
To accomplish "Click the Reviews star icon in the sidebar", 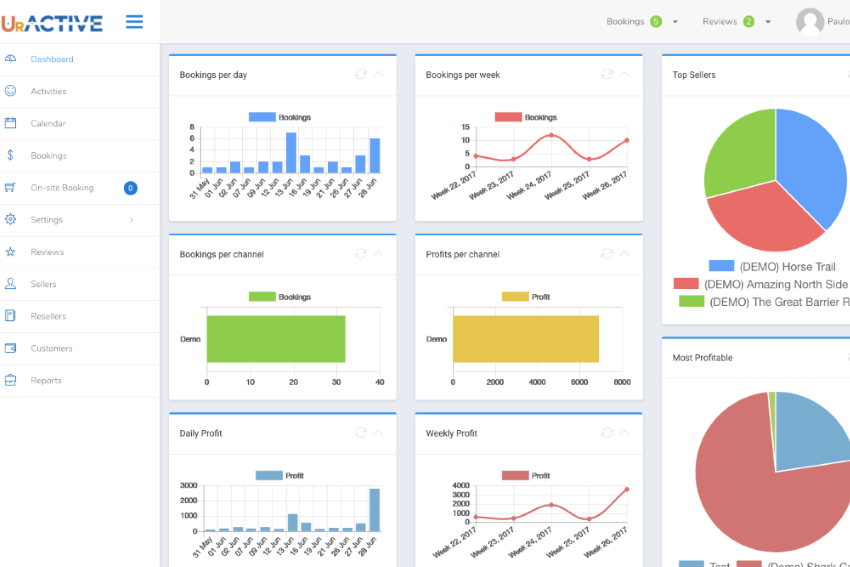I will 10,252.
